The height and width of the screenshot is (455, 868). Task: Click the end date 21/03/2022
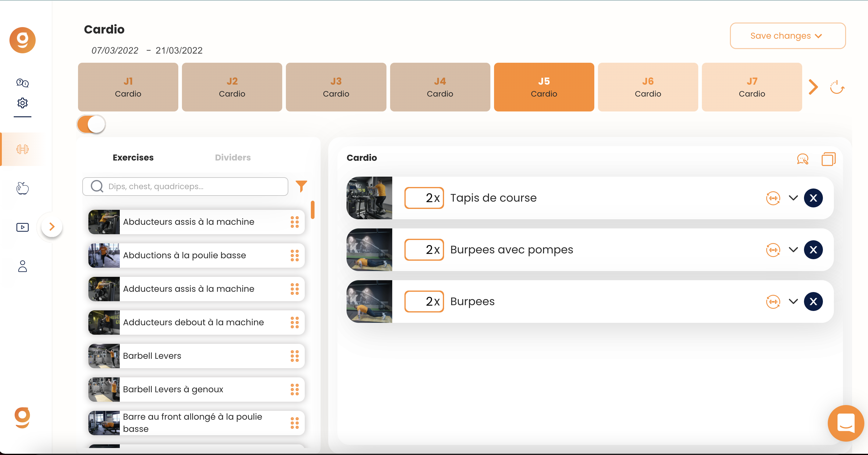179,51
